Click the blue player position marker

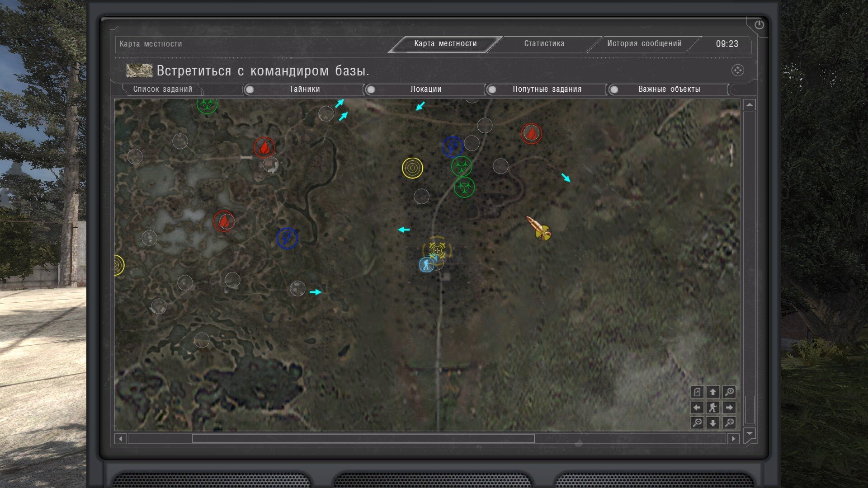[426, 265]
